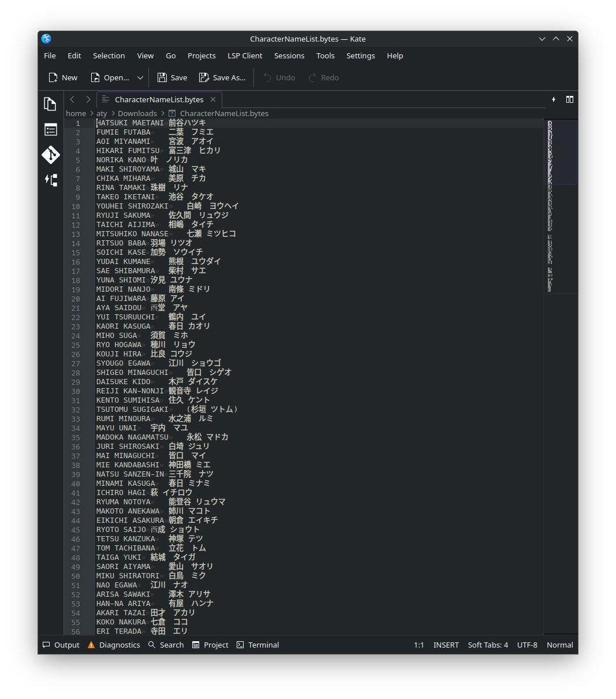Click on the text KOUJI HIRA

pyautogui.click(x=119, y=354)
